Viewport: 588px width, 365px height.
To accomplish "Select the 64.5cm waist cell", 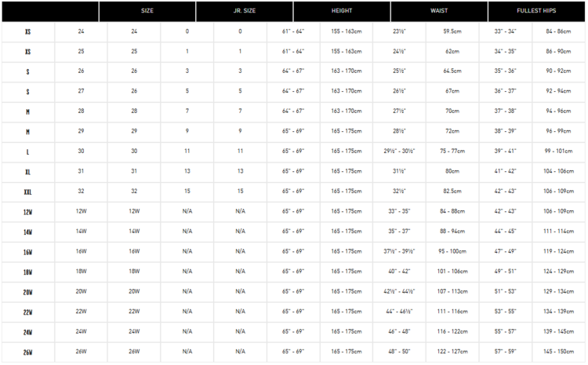I will coord(452,71).
